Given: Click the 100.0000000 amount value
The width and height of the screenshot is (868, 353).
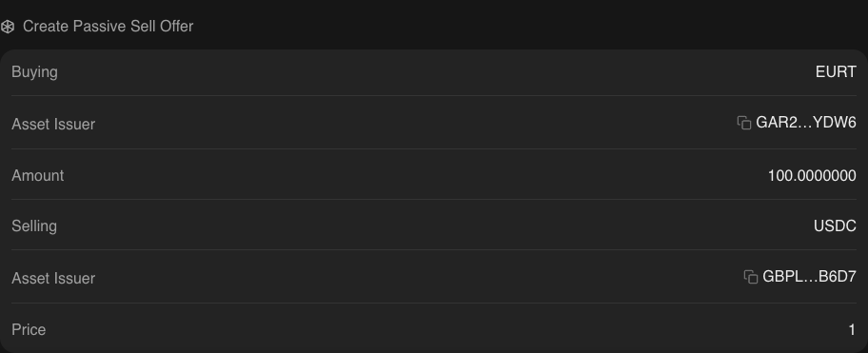Looking at the screenshot, I should tap(812, 176).
